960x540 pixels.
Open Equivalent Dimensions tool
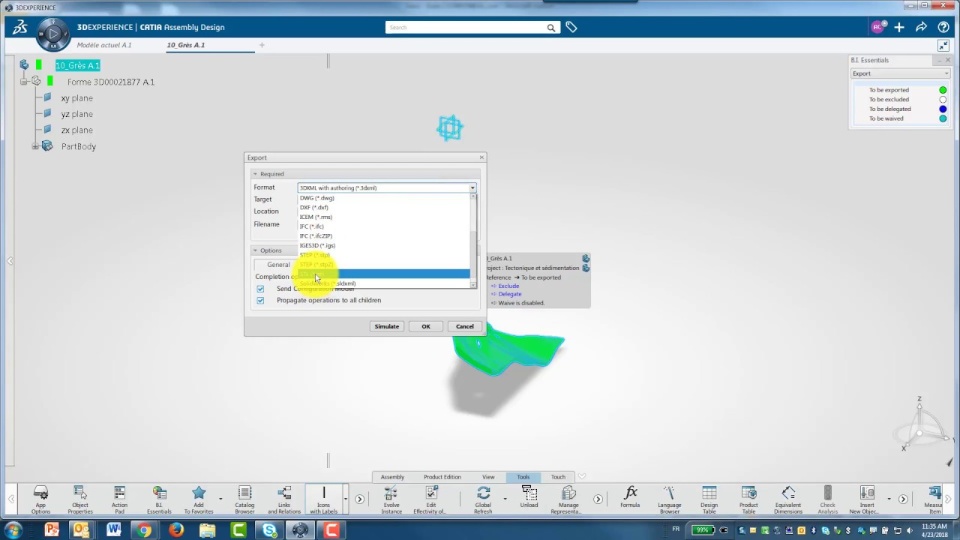pos(788,499)
